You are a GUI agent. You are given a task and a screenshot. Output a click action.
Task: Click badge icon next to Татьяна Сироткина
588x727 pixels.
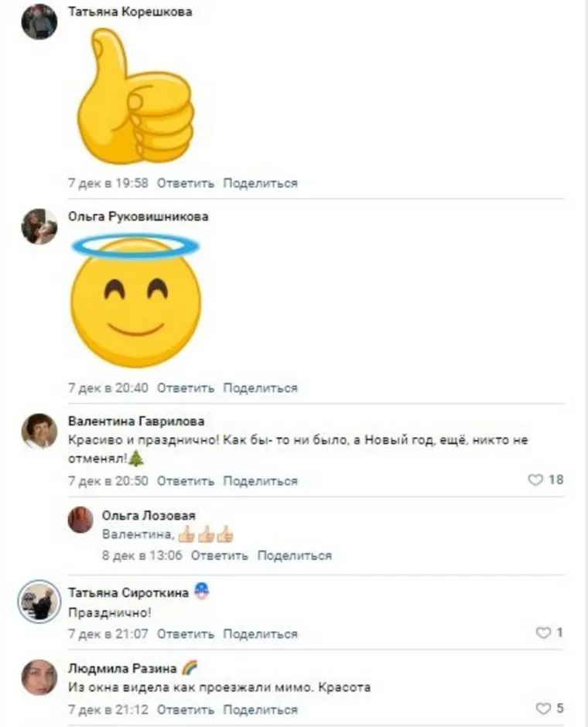201,591
